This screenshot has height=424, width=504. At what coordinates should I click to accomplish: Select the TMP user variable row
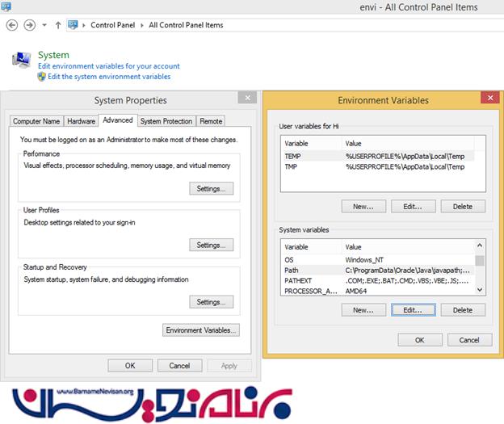pyautogui.click(x=378, y=166)
